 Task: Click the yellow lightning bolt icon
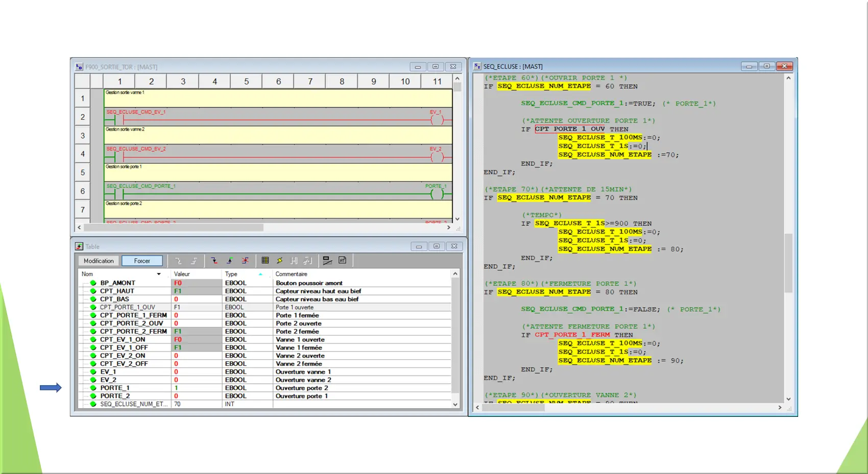click(x=280, y=261)
